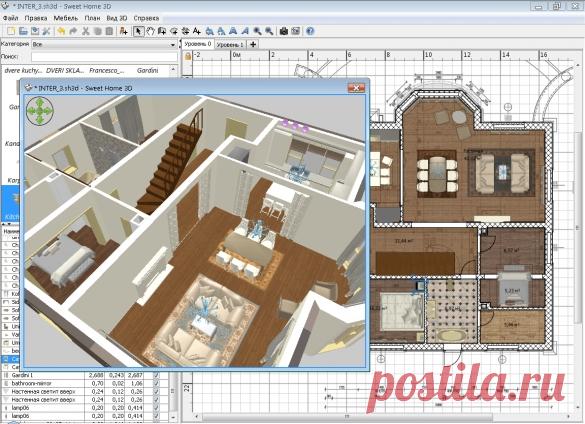Toggle visibility checkbox for Gardini I row
Image resolution: width=585 pixels, height=424 pixels.
pyautogui.click(x=156, y=375)
